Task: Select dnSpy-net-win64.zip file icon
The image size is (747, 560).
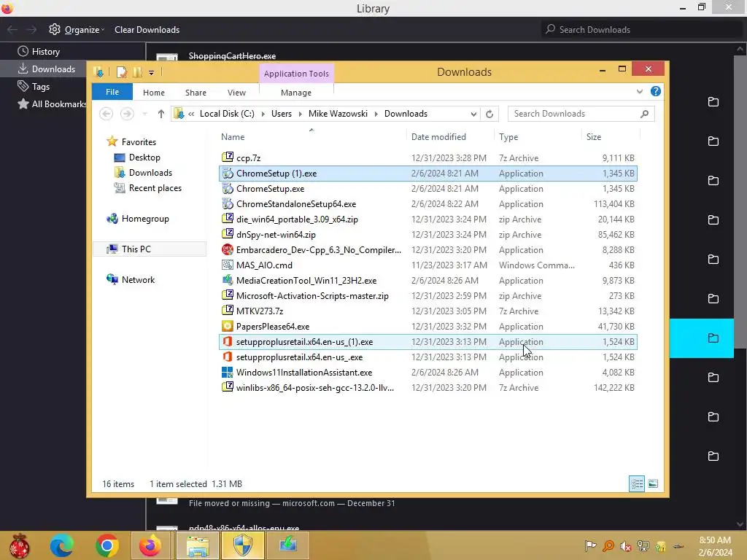Action: 228,234
